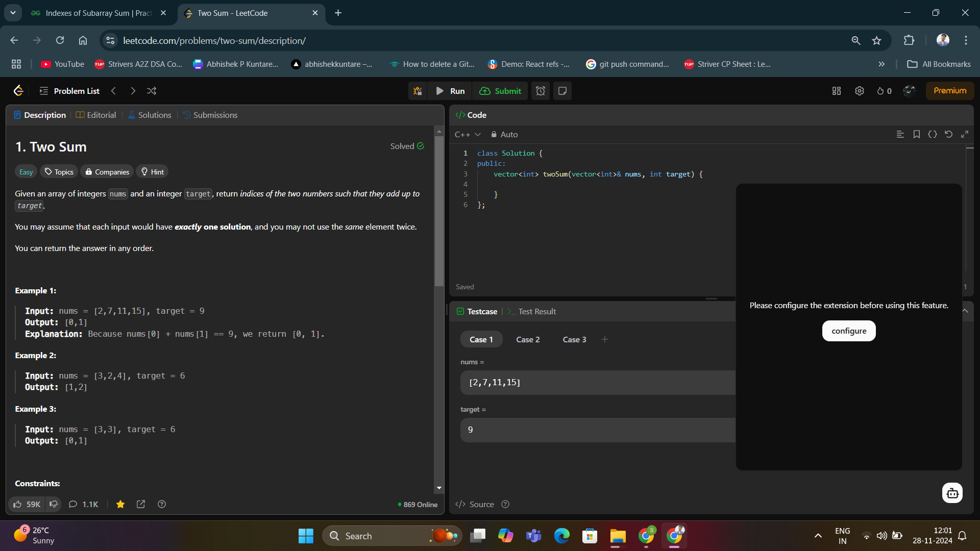Click the robot assistant icon
Screen dimensions: 980x551
(952, 493)
